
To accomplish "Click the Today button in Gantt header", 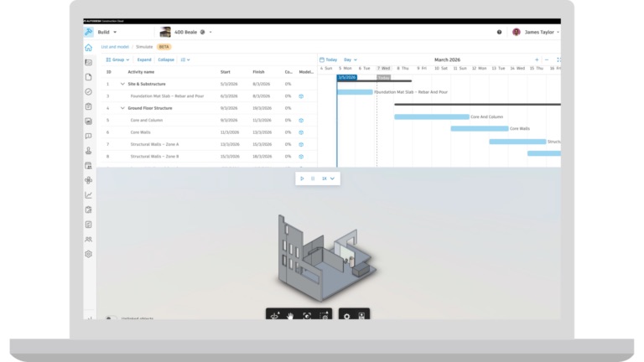I will tap(328, 59).
